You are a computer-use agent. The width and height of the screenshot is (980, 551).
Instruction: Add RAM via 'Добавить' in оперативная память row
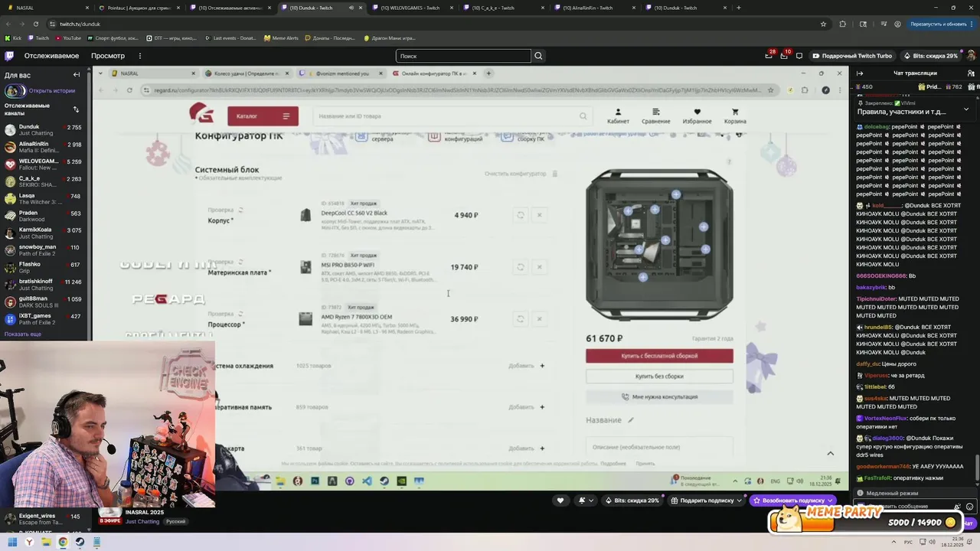(527, 407)
